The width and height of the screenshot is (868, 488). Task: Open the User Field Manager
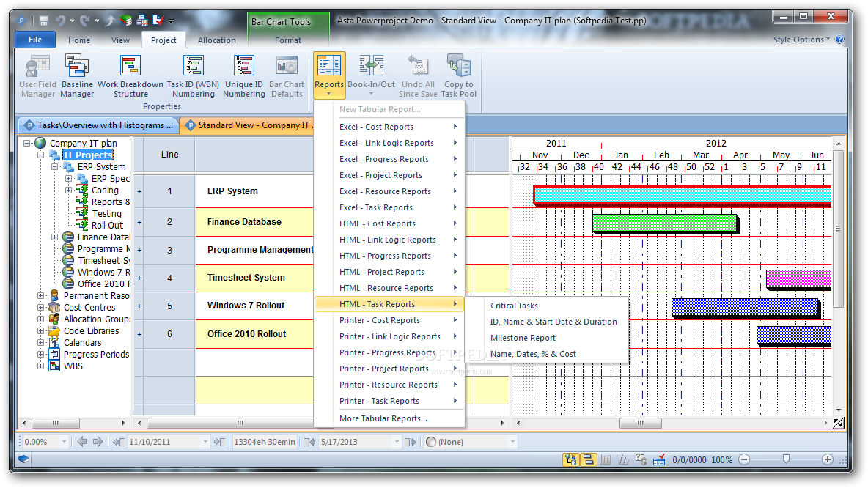click(x=37, y=76)
